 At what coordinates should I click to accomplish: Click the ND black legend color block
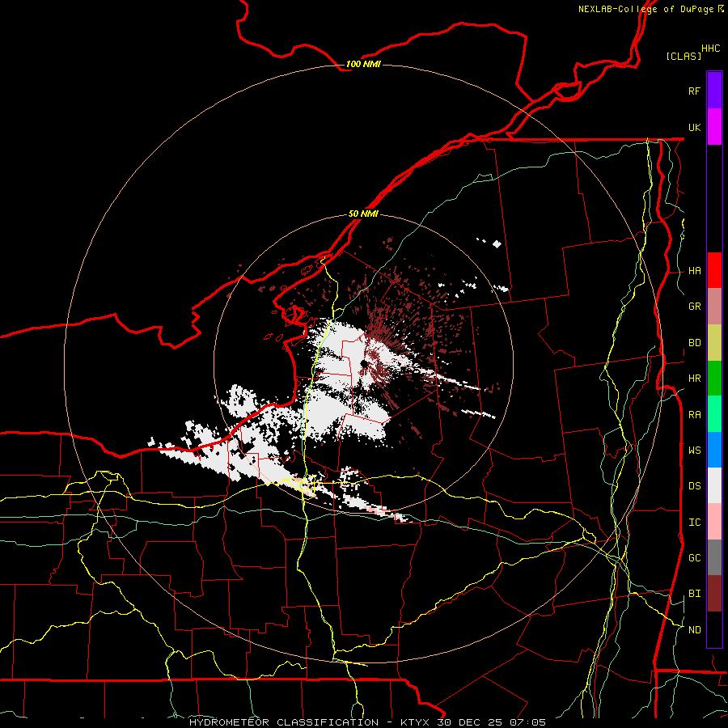pyautogui.click(x=714, y=629)
